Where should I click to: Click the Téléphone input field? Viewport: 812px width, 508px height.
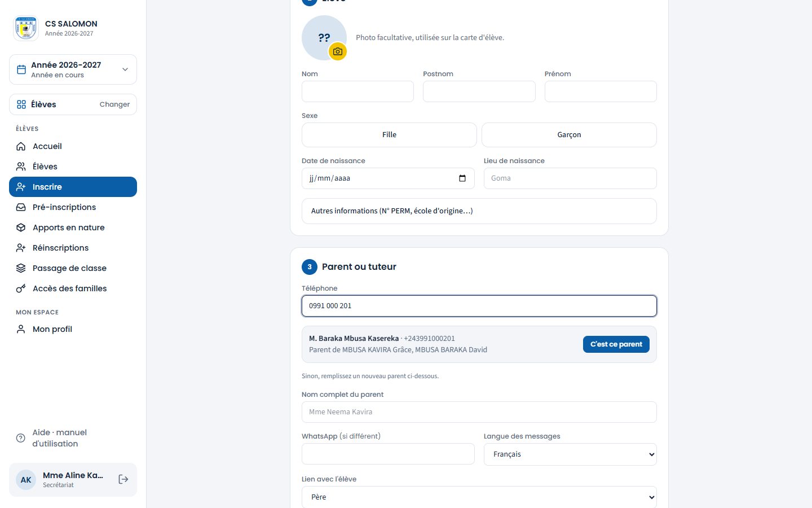pyautogui.click(x=479, y=306)
